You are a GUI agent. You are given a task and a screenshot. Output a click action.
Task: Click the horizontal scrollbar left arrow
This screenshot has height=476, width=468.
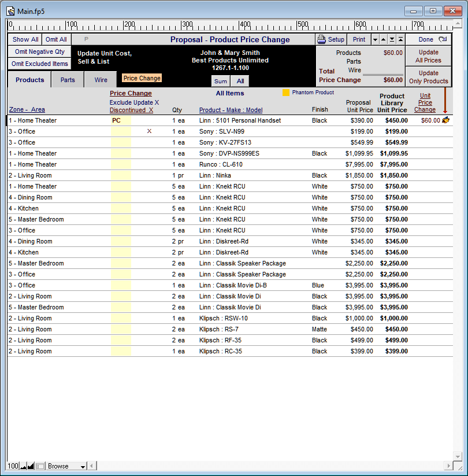pyautogui.click(x=92, y=466)
